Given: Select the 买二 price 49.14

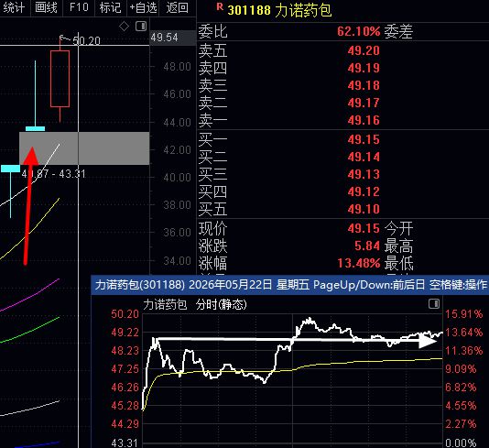Looking at the screenshot, I should click(x=364, y=157).
